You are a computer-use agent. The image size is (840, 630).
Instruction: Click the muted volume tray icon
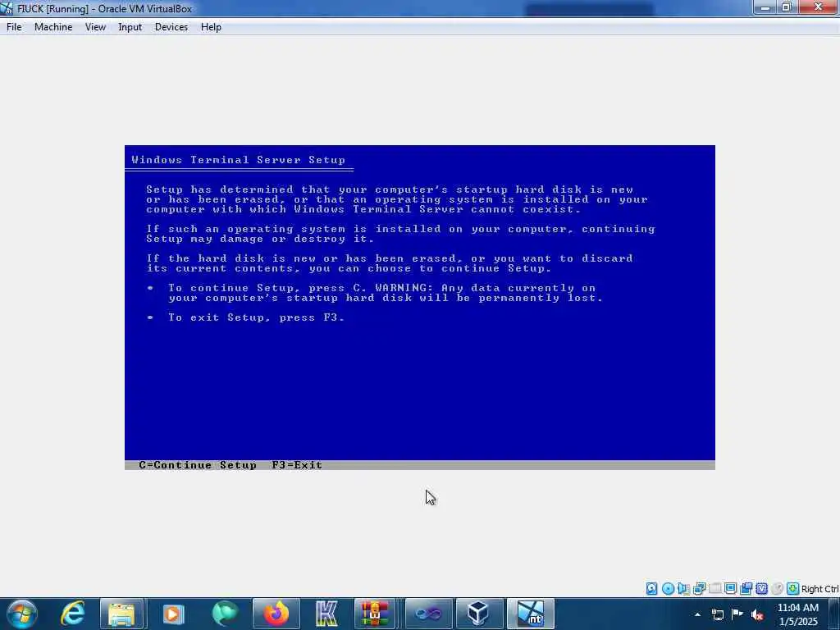[x=757, y=614]
